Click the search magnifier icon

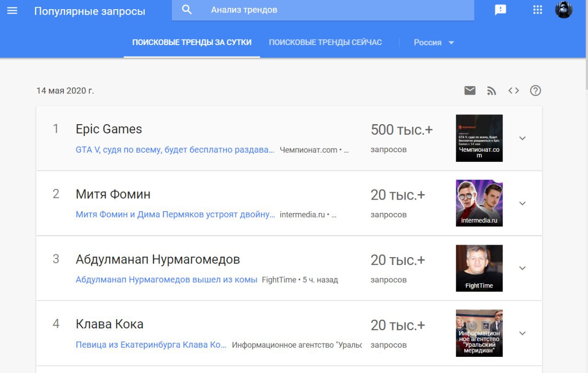pyautogui.click(x=187, y=10)
